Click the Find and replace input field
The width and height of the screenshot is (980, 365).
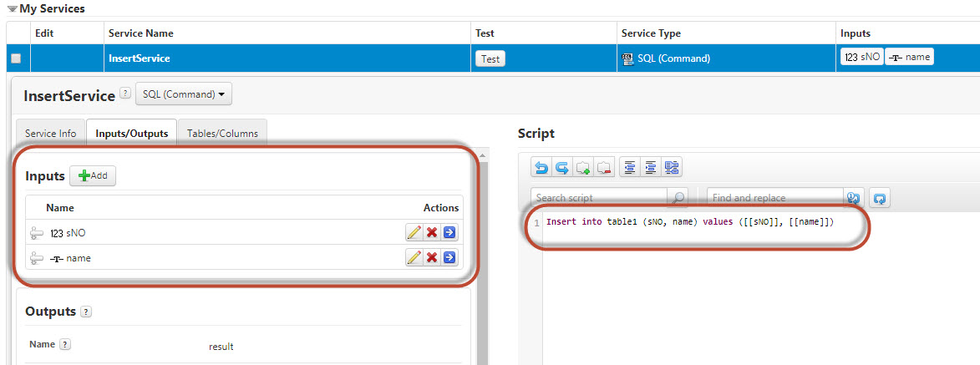coord(774,198)
